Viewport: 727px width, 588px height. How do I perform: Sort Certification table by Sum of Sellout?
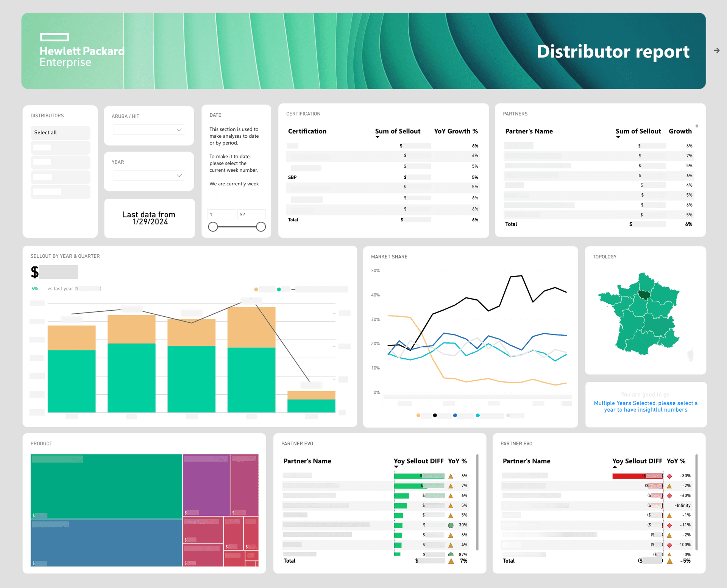398,131
